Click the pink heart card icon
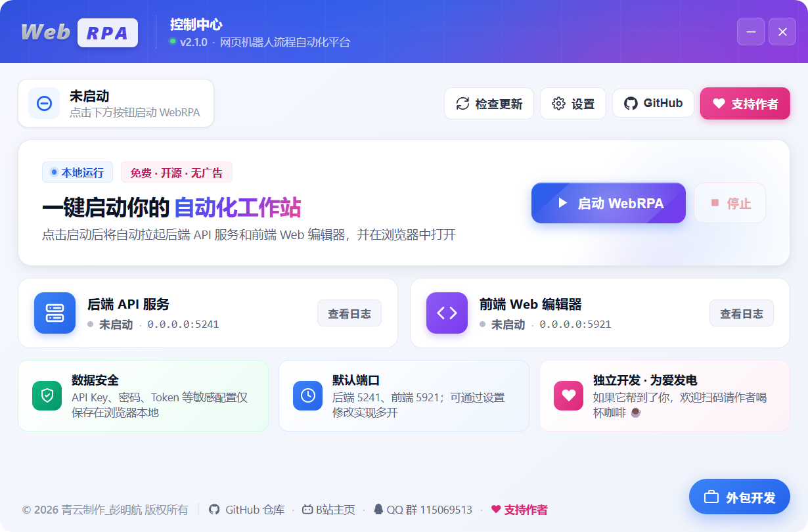 pyautogui.click(x=569, y=395)
